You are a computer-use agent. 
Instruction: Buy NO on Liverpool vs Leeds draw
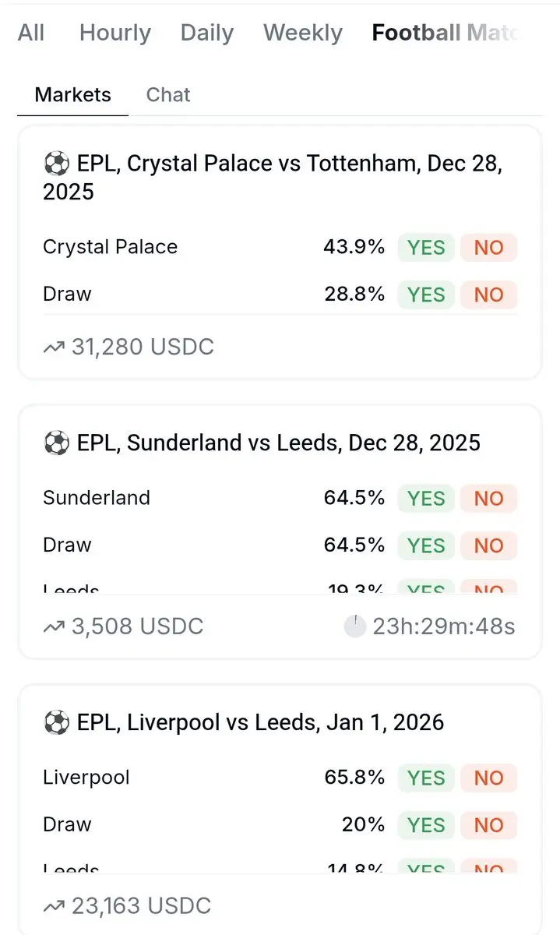pyautogui.click(x=488, y=824)
